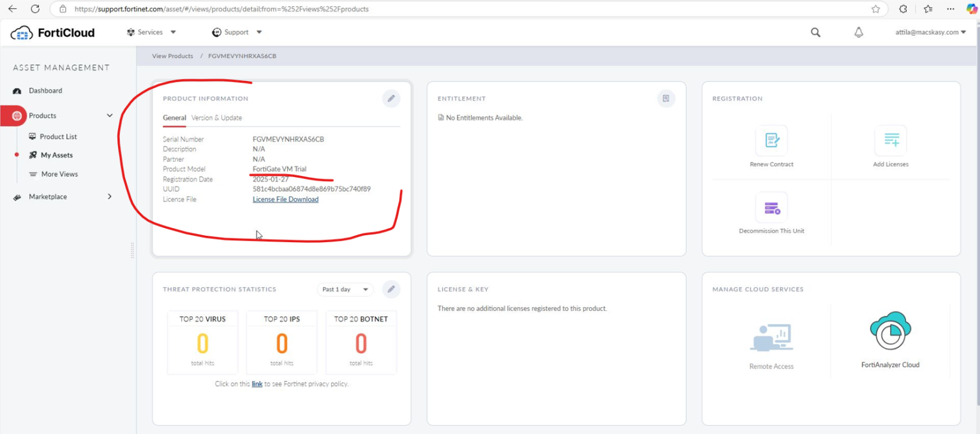The image size is (980, 434).
Task: Go to the Dashboard sidebar item
Action: pyautogui.click(x=45, y=90)
